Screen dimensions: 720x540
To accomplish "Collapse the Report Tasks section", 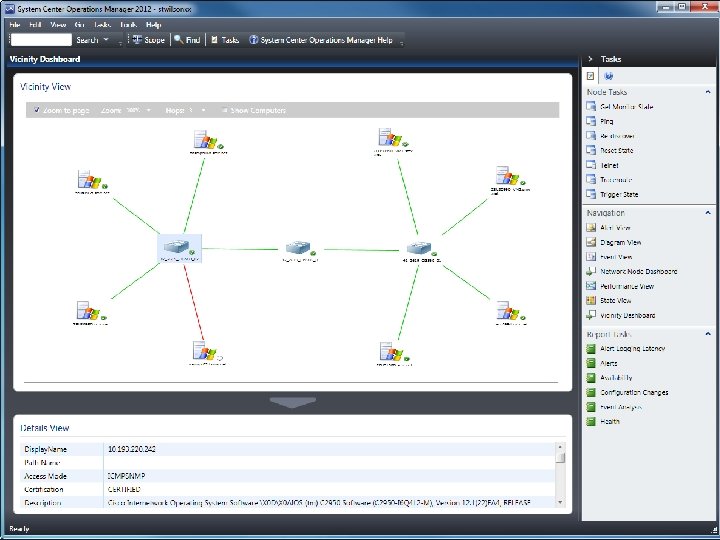I will click(708, 334).
